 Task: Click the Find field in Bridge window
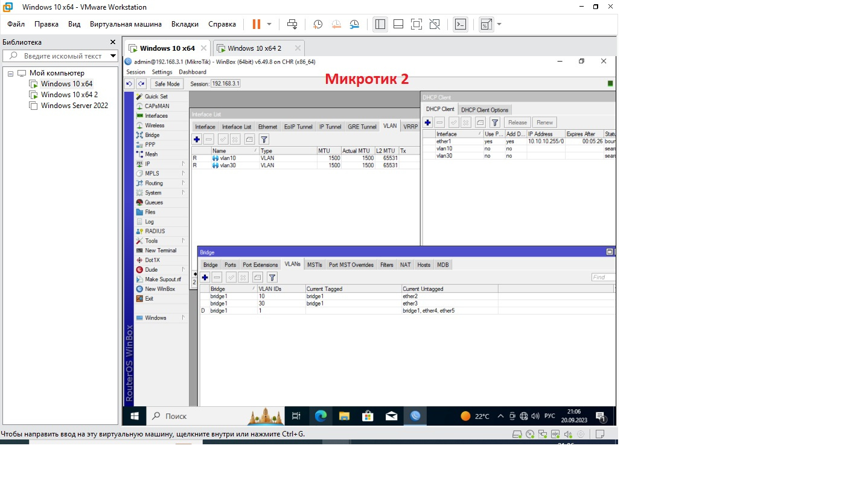coord(603,278)
